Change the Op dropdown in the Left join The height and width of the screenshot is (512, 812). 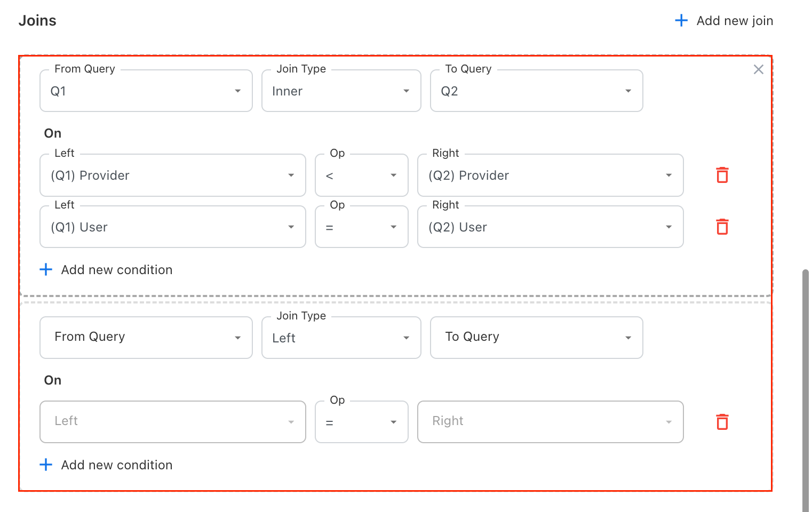click(362, 422)
